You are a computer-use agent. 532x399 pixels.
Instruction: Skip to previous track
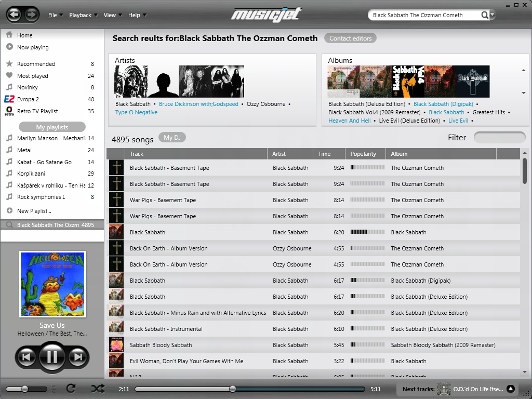click(26, 357)
